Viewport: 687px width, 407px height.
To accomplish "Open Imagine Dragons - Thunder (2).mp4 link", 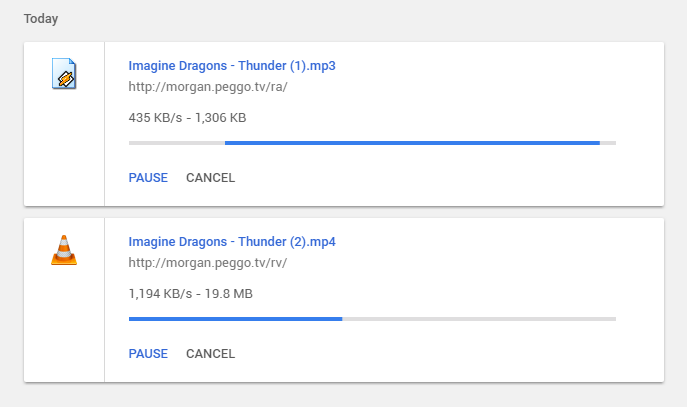I will [x=232, y=242].
